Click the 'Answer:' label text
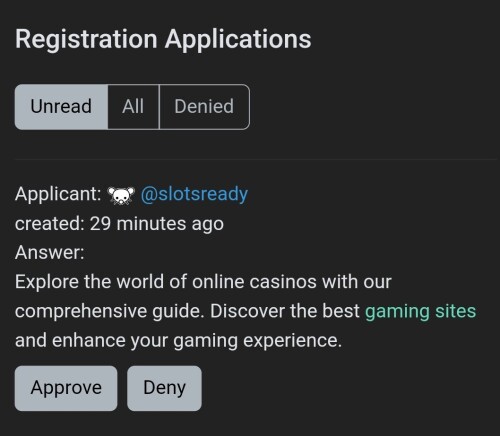This screenshot has height=436, width=500. click(50, 252)
